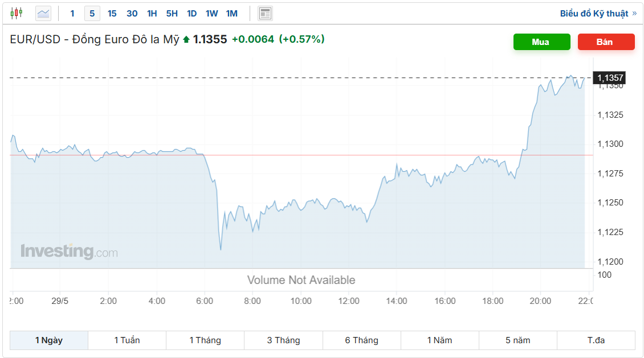Open the news table icon in toolbar
The width and height of the screenshot is (644, 358).
[266, 14]
